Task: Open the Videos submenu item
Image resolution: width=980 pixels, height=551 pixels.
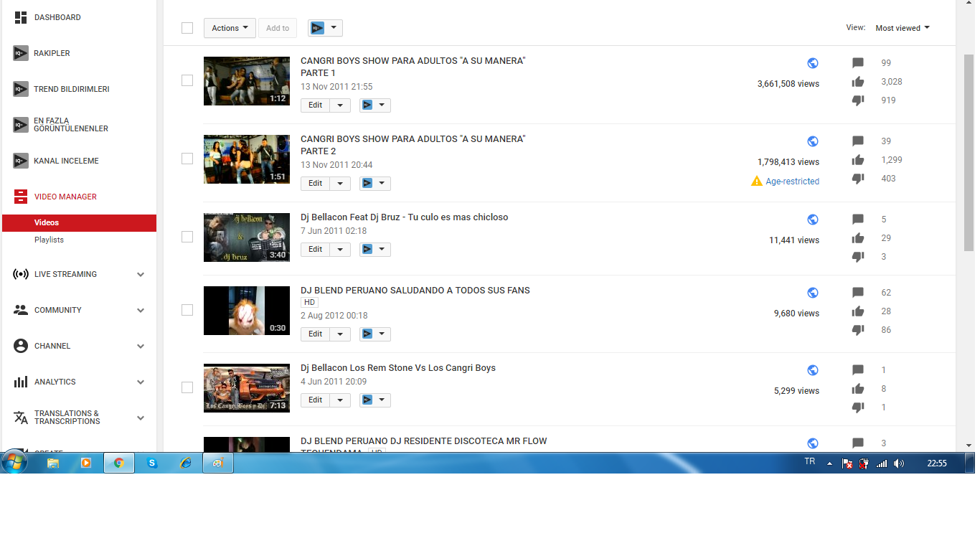Action: click(79, 223)
